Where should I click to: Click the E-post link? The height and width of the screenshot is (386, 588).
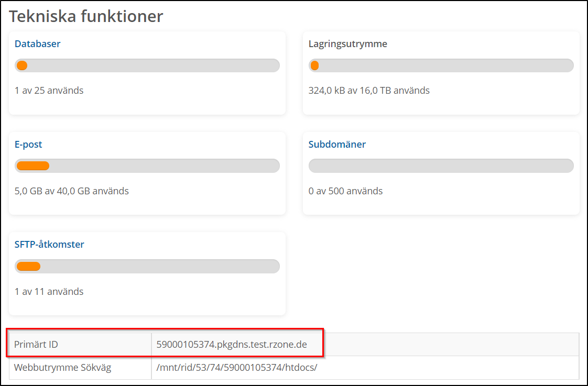pyautogui.click(x=28, y=145)
